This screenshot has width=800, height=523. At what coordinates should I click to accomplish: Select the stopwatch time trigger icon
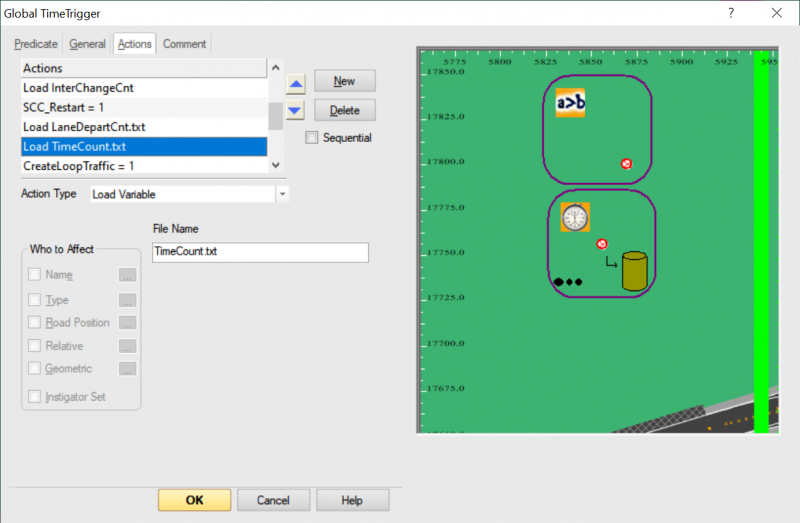[574, 217]
